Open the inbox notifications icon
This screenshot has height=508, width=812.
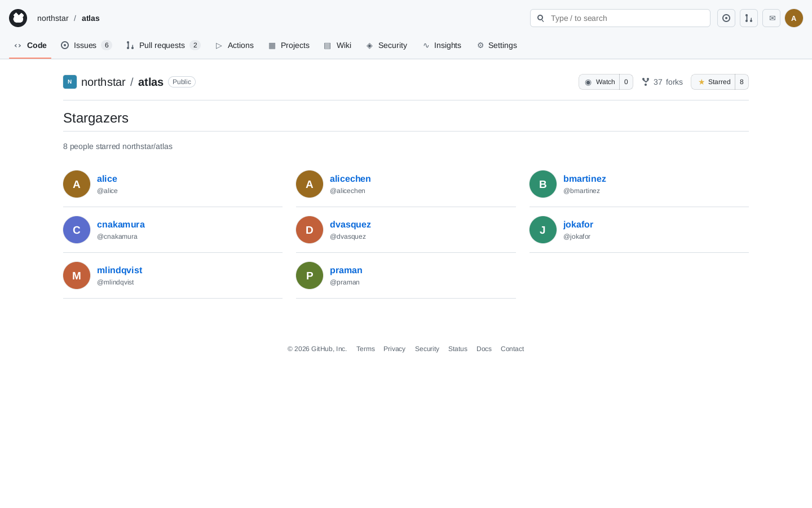771,18
